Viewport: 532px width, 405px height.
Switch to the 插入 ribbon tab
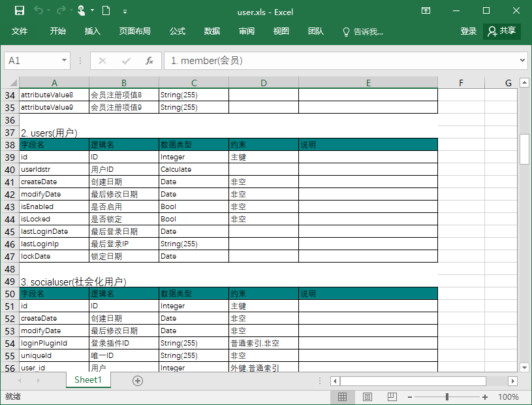tap(92, 31)
